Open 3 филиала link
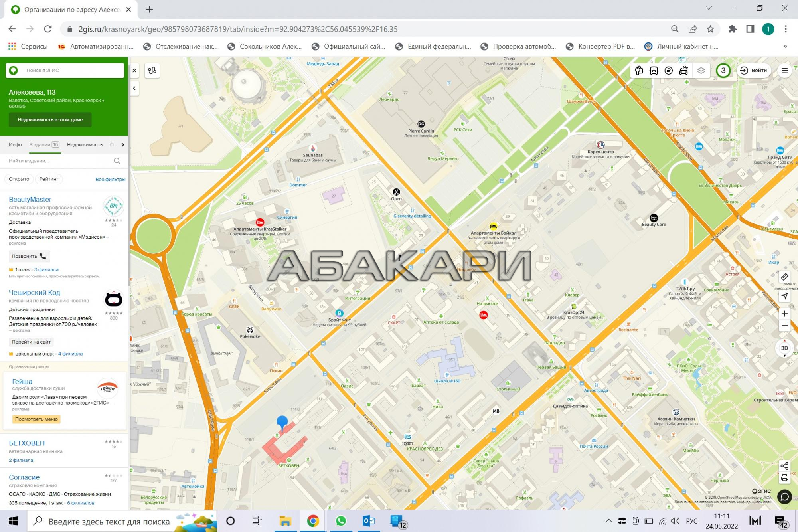Screen dimensions: 798x532 pos(46,270)
